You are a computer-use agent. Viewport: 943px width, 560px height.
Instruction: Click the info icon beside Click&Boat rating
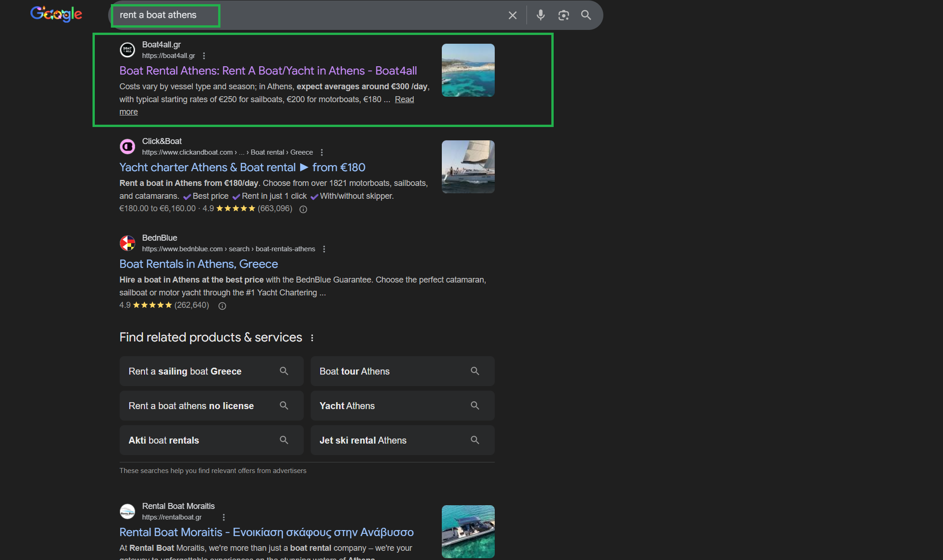point(303,209)
